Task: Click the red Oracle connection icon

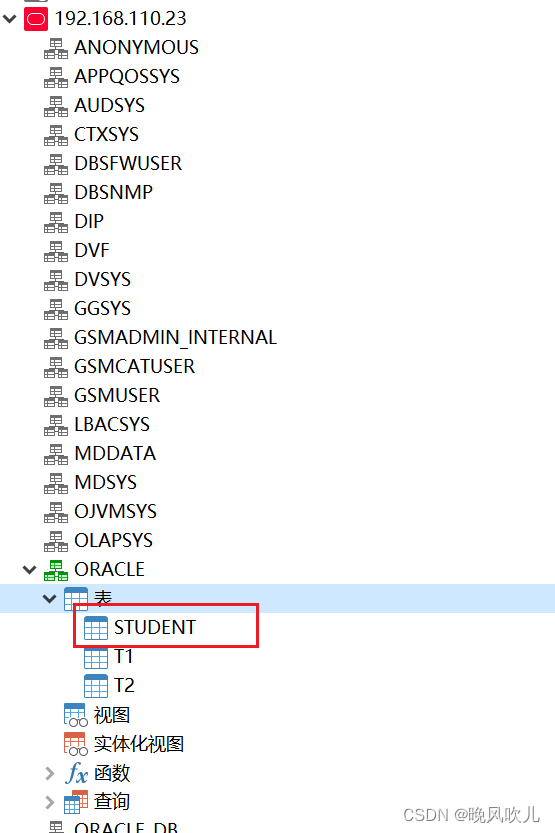Action: coord(36,19)
